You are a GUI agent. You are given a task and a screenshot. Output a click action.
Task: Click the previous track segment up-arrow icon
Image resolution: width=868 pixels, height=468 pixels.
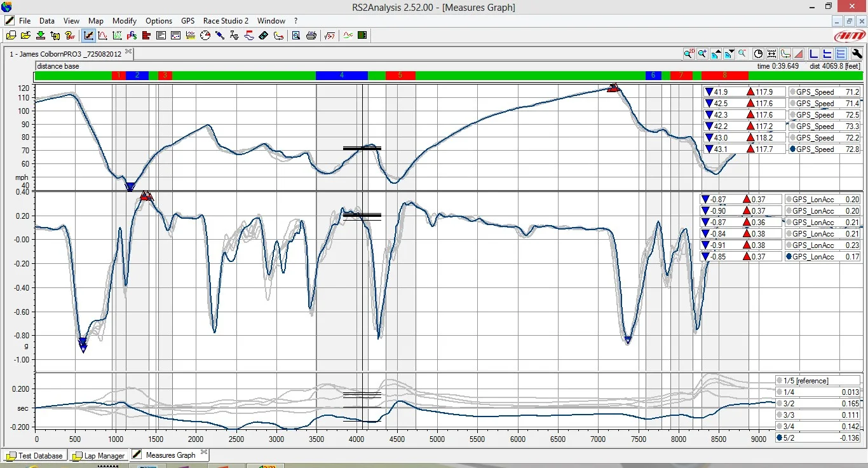click(716, 54)
